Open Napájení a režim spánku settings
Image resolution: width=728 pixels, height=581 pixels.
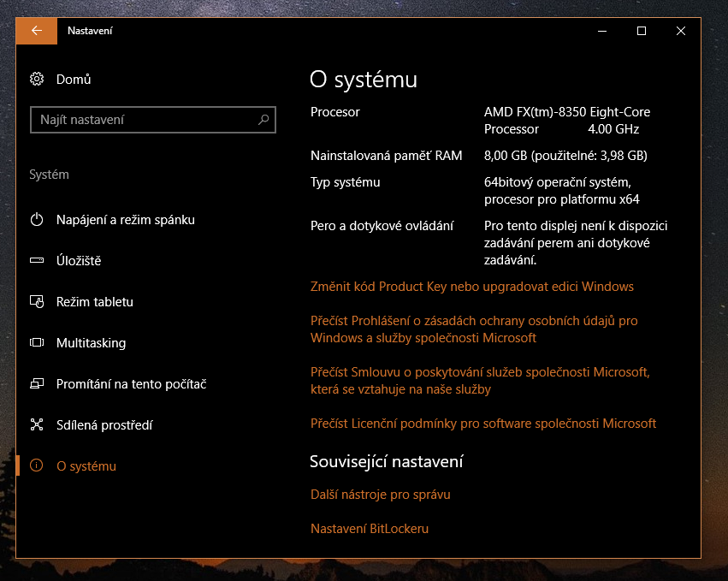[x=126, y=220]
